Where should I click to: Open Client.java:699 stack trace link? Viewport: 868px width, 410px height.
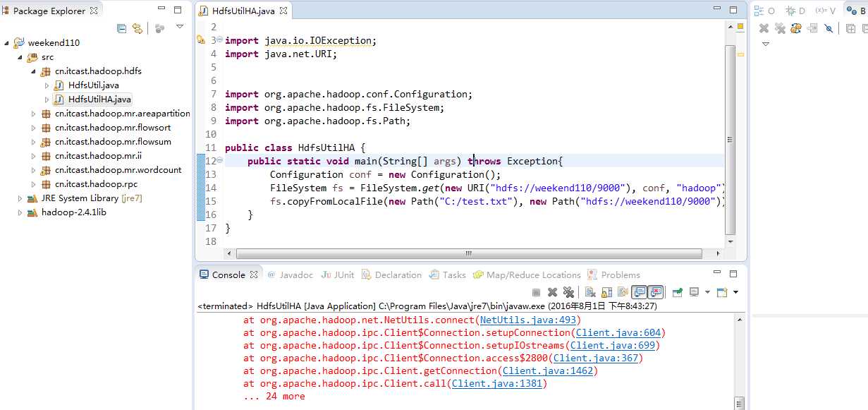612,346
